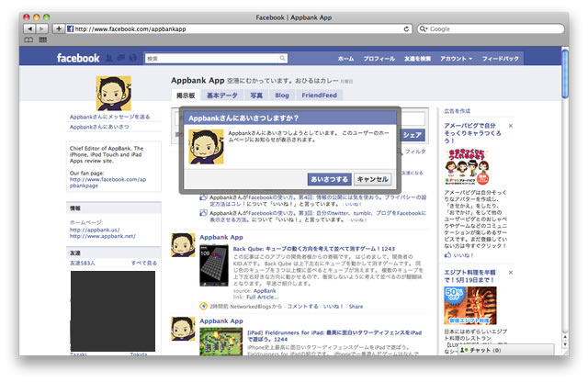Open the bookmarks book icon
This screenshot has width=588, height=382.
click(28, 39)
